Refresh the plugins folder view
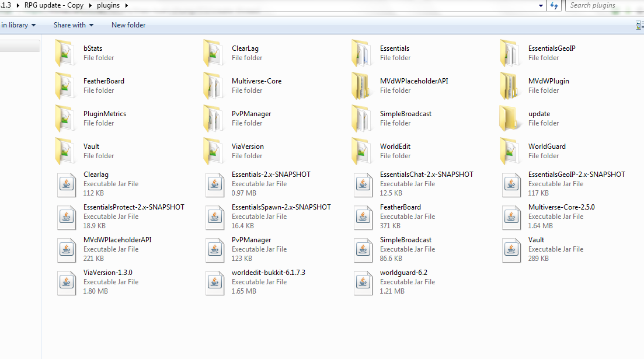Viewport: 644px width, 359px height. [x=554, y=5]
